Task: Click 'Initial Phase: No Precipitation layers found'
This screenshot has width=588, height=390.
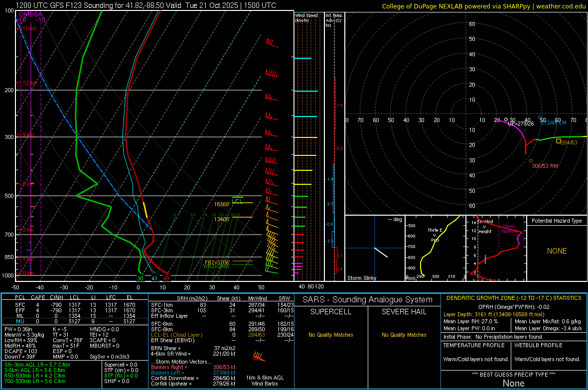Action: [493, 337]
